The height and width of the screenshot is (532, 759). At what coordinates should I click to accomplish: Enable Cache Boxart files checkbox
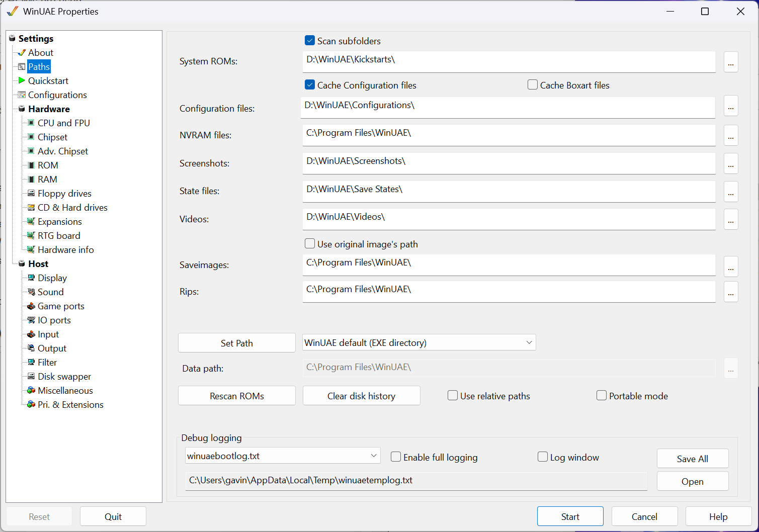pyautogui.click(x=533, y=85)
